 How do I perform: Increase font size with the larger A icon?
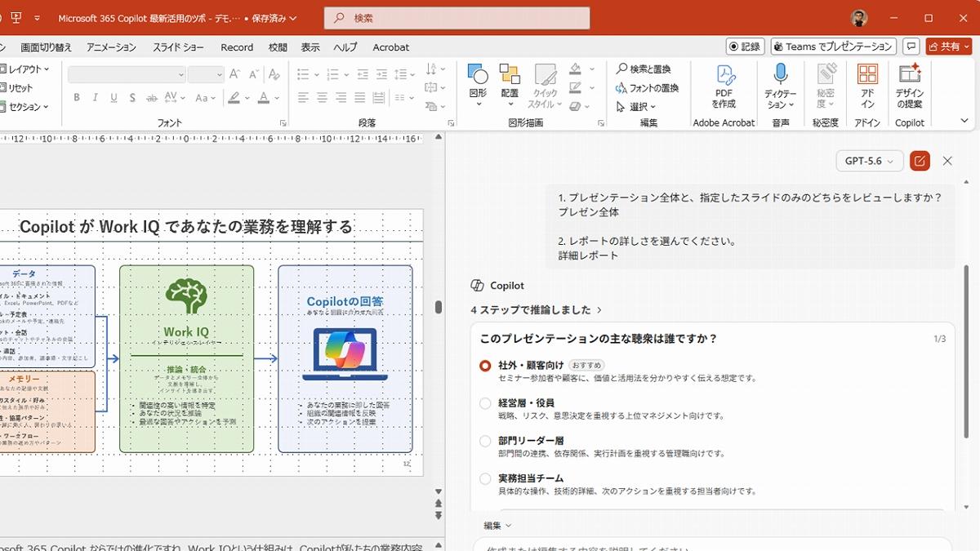tap(235, 74)
